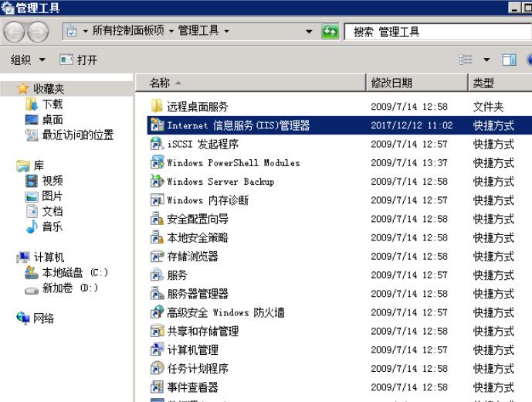
Task: Open the view options dropdown arrow
Action: (x=486, y=60)
